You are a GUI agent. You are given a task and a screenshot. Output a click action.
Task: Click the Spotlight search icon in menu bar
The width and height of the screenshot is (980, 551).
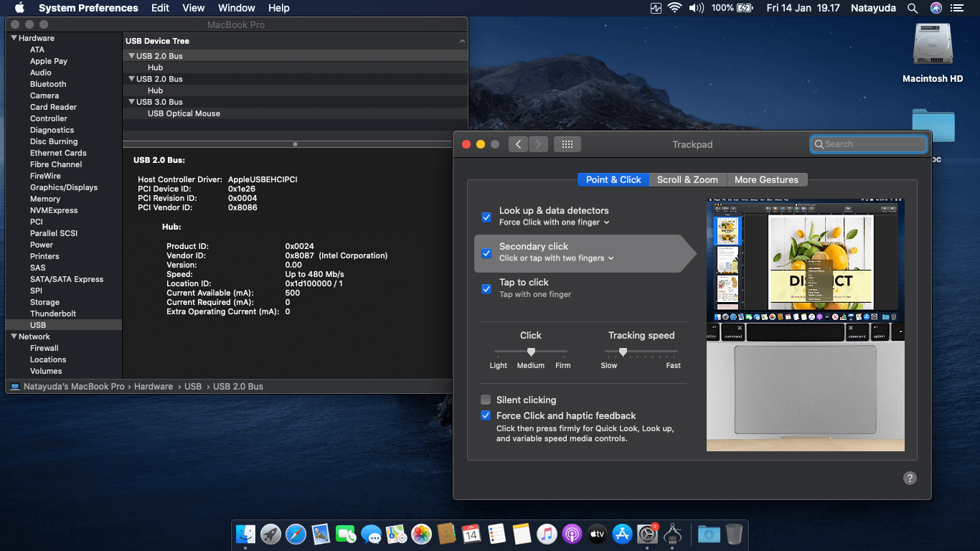pyautogui.click(x=912, y=8)
